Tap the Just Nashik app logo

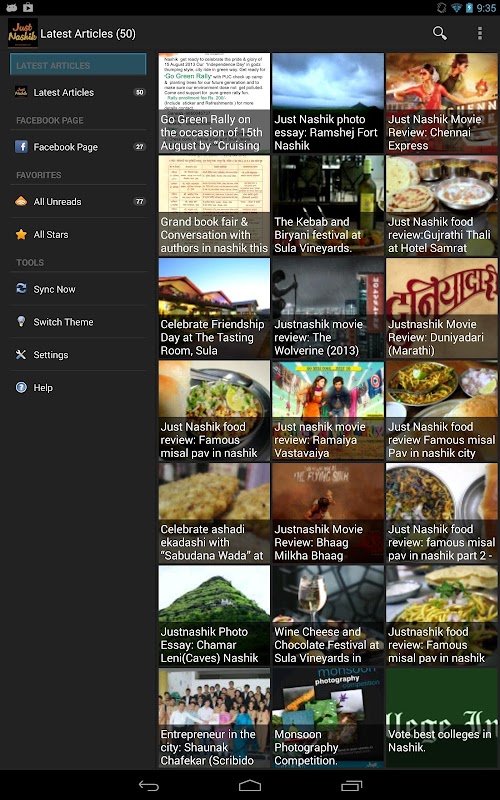(22, 33)
